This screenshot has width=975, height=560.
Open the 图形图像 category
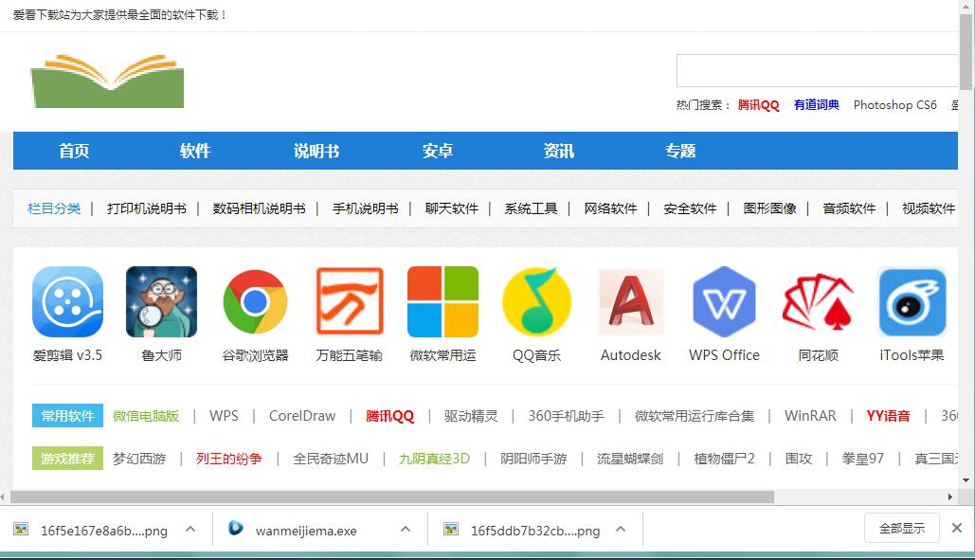[769, 208]
